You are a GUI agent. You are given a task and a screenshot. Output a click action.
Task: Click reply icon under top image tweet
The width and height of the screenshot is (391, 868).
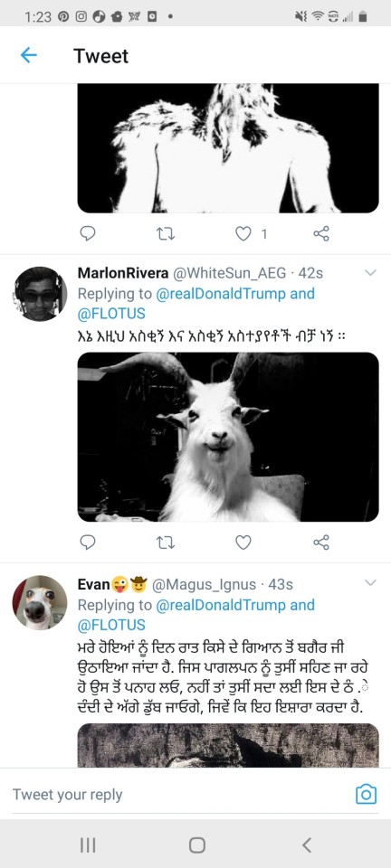coord(88,233)
